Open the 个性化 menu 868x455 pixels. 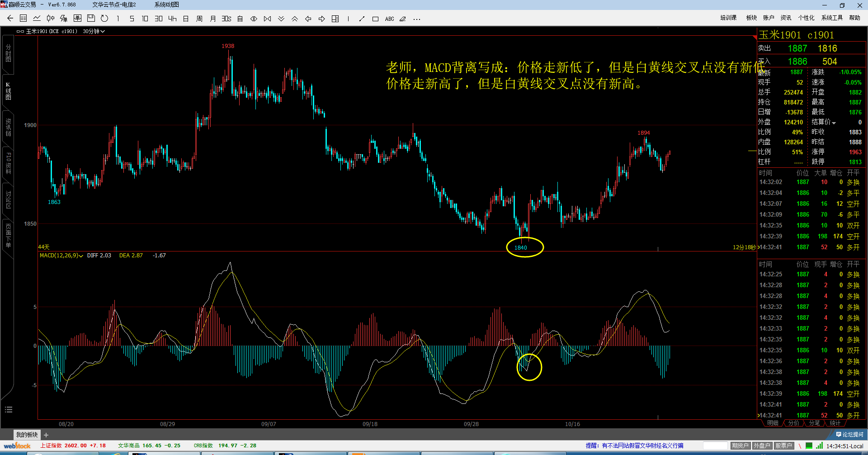point(806,18)
